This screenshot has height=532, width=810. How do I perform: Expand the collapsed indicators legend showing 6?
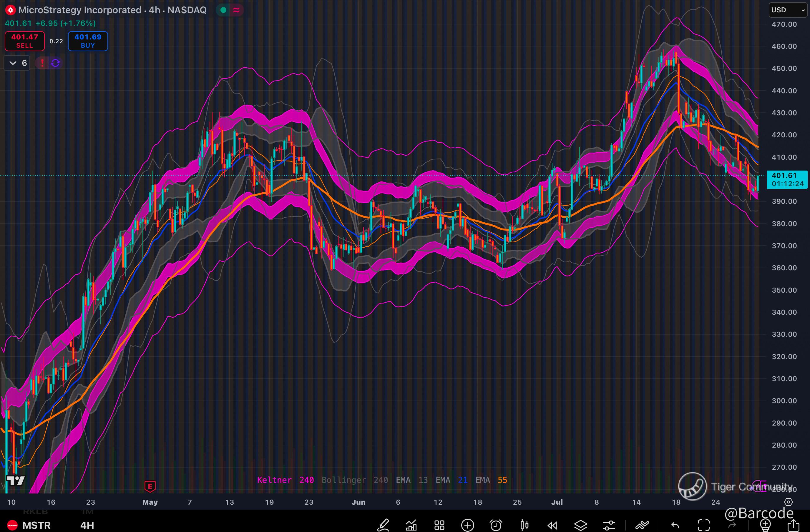tap(17, 63)
